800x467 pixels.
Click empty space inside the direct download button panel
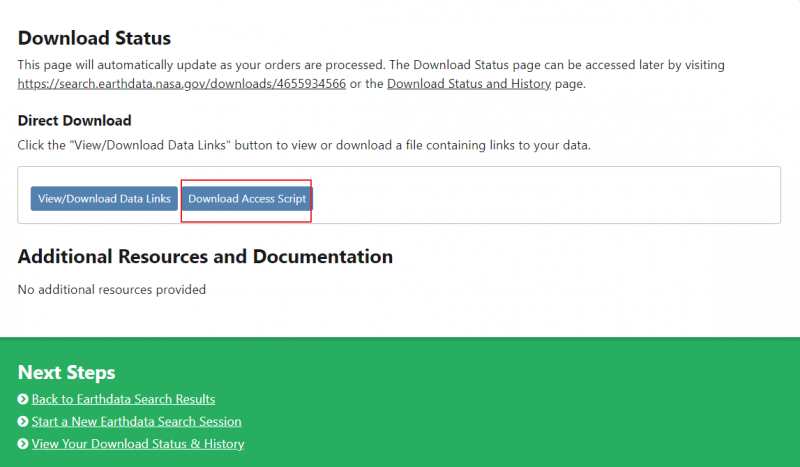pyautogui.click(x=550, y=195)
